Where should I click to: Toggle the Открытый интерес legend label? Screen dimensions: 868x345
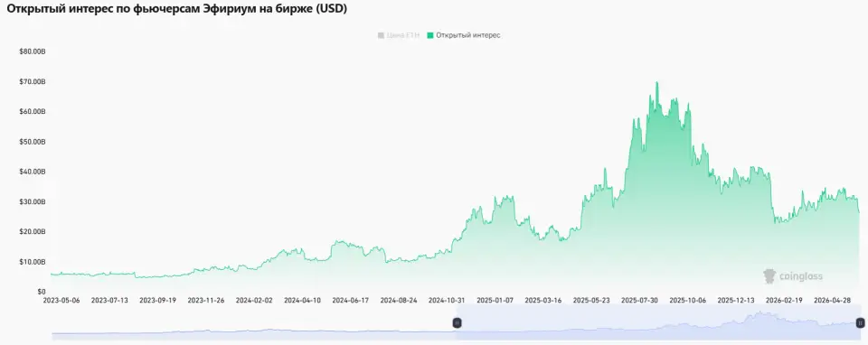tap(467, 35)
